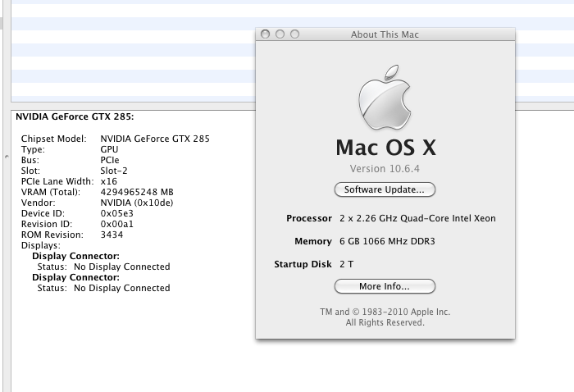
Task: Click the Software Update... button
Action: click(x=385, y=189)
